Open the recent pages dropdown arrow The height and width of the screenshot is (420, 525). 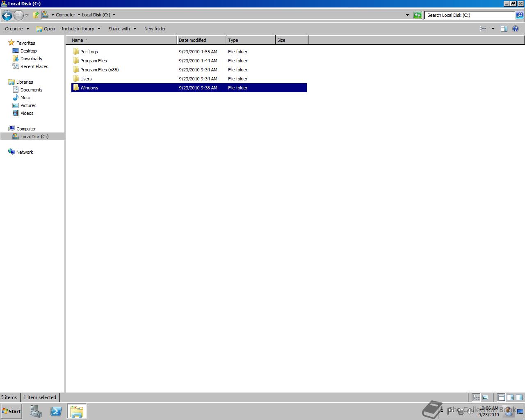27,16
